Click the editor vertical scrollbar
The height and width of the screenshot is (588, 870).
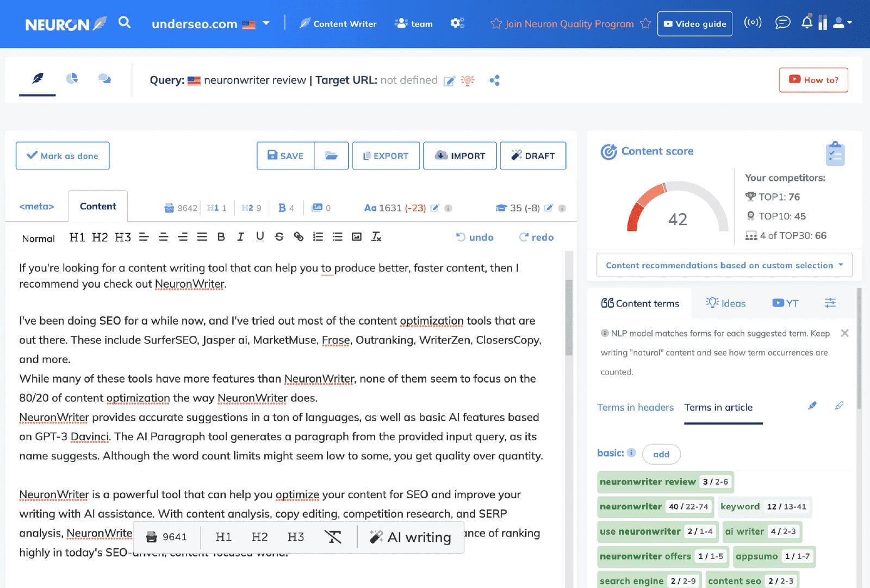coord(569,318)
